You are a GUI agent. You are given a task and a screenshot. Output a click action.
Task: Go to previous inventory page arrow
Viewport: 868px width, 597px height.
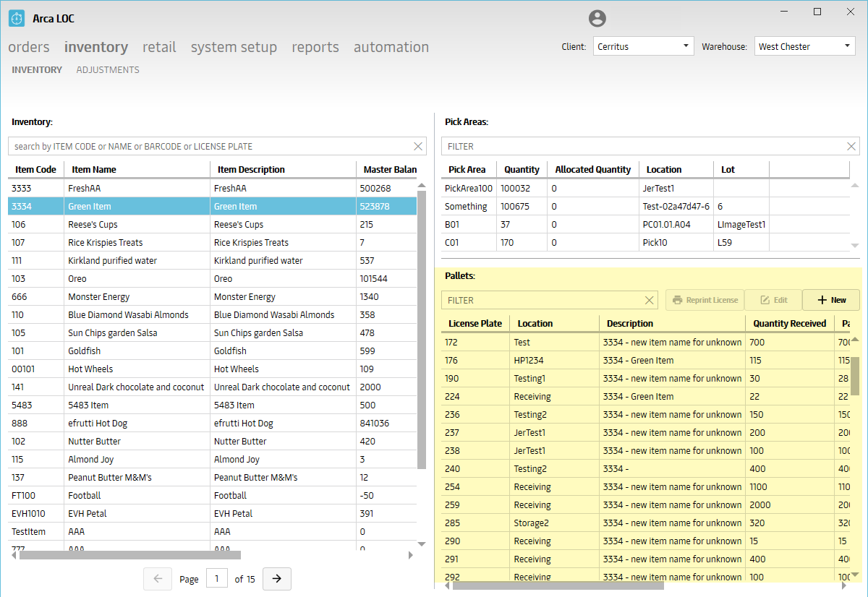point(158,579)
